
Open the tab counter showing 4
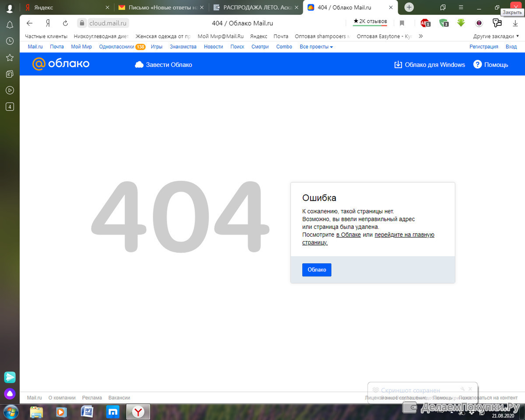point(10,106)
